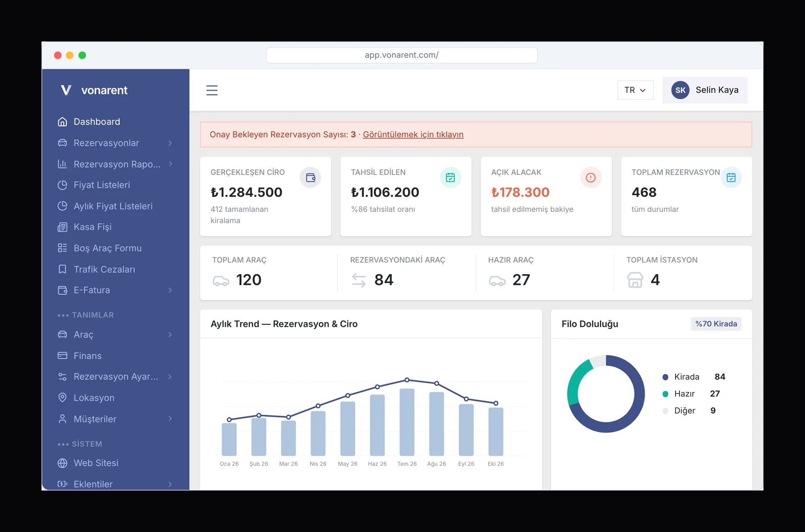
Task: Click the SK avatar circle
Action: coord(680,90)
